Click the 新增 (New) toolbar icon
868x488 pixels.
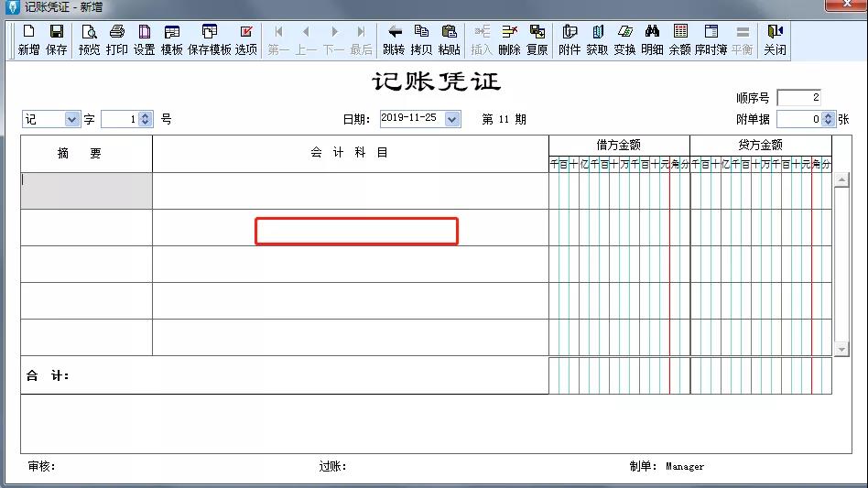[x=28, y=39]
